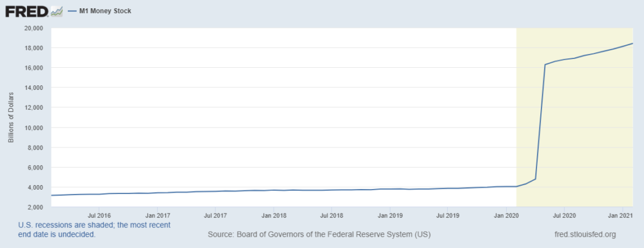
Task: Open the fred.stlouisfed.org link
Action: [x=586, y=234]
